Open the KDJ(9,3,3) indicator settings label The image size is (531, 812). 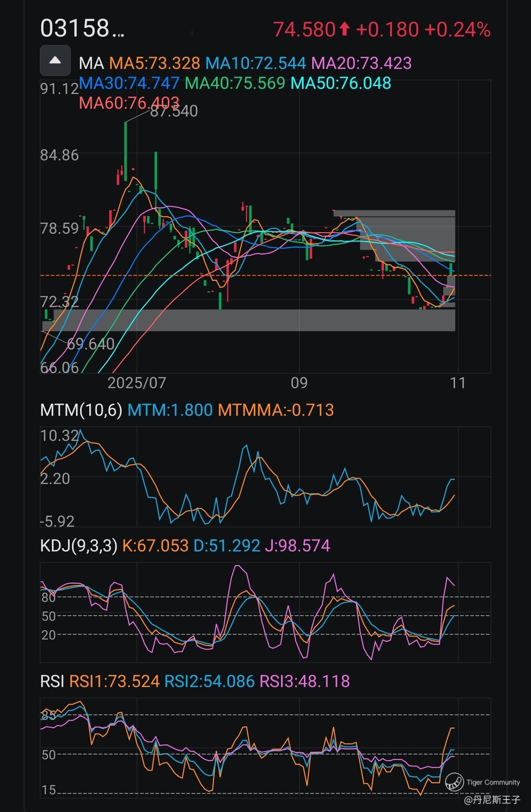pyautogui.click(x=79, y=546)
